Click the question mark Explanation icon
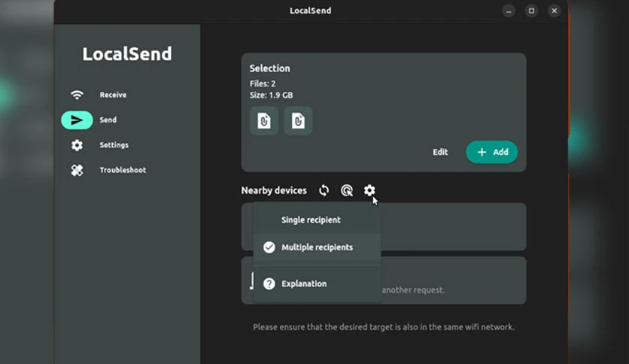629x364 pixels. pos(269,284)
